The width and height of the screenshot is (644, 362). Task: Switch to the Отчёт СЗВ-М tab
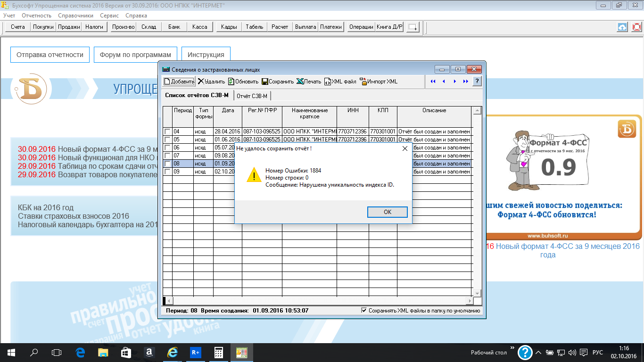(252, 96)
